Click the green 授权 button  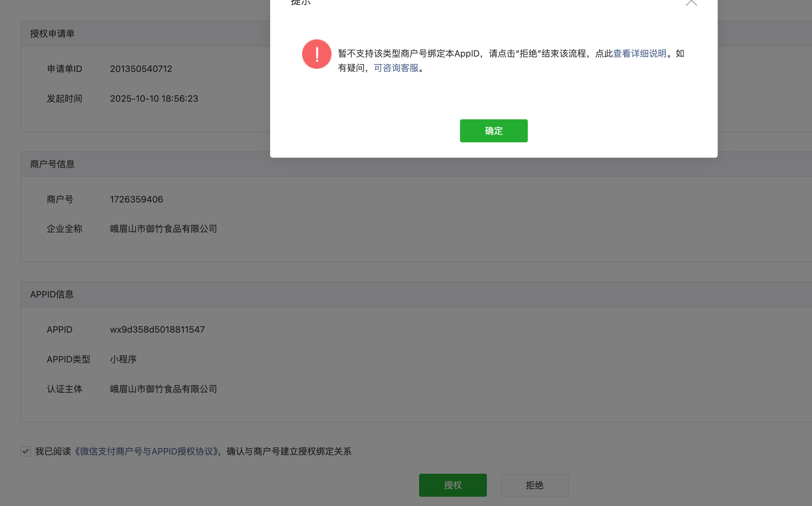click(452, 485)
